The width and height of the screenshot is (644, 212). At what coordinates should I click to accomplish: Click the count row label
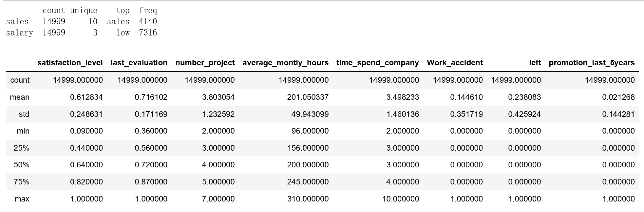pos(20,80)
